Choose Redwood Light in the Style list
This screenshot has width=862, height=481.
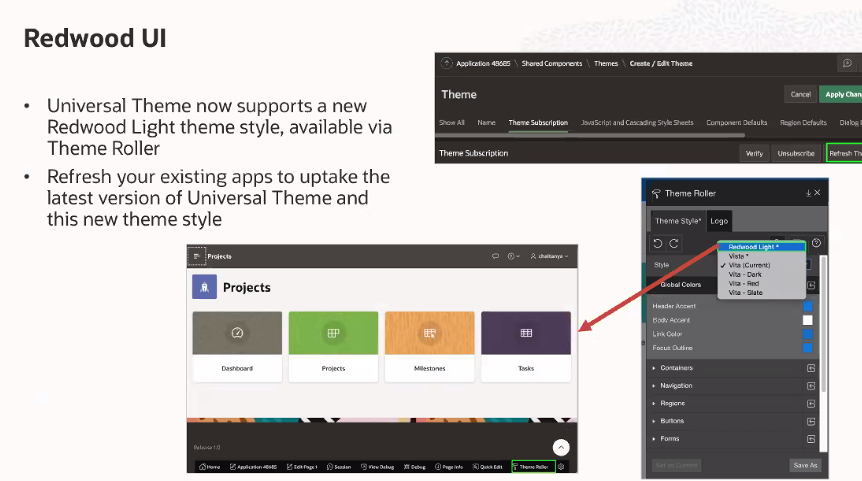(761, 247)
